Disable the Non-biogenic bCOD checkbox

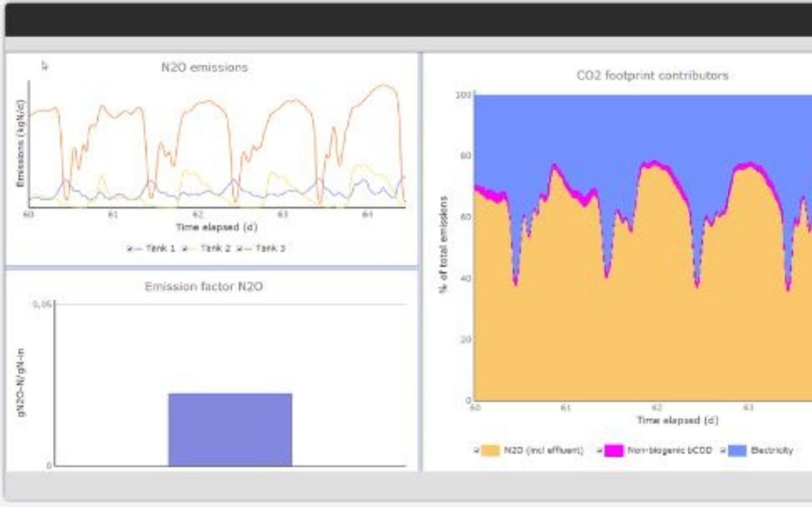(601, 451)
